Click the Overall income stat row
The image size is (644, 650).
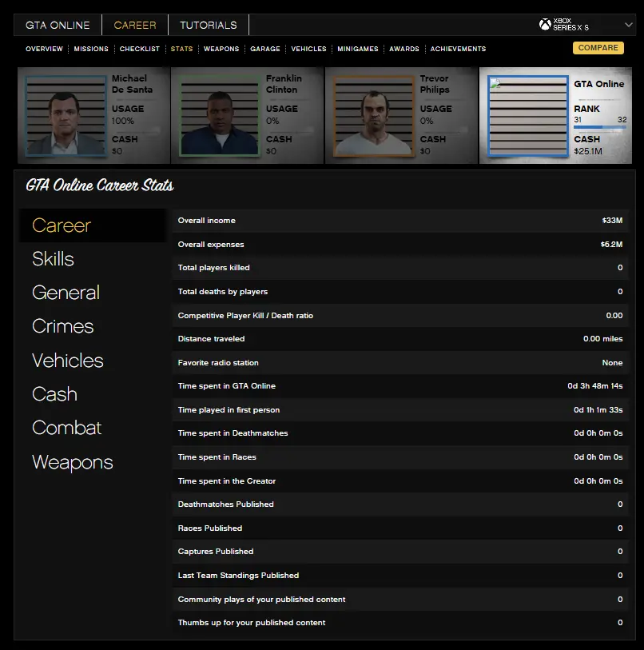click(x=400, y=221)
